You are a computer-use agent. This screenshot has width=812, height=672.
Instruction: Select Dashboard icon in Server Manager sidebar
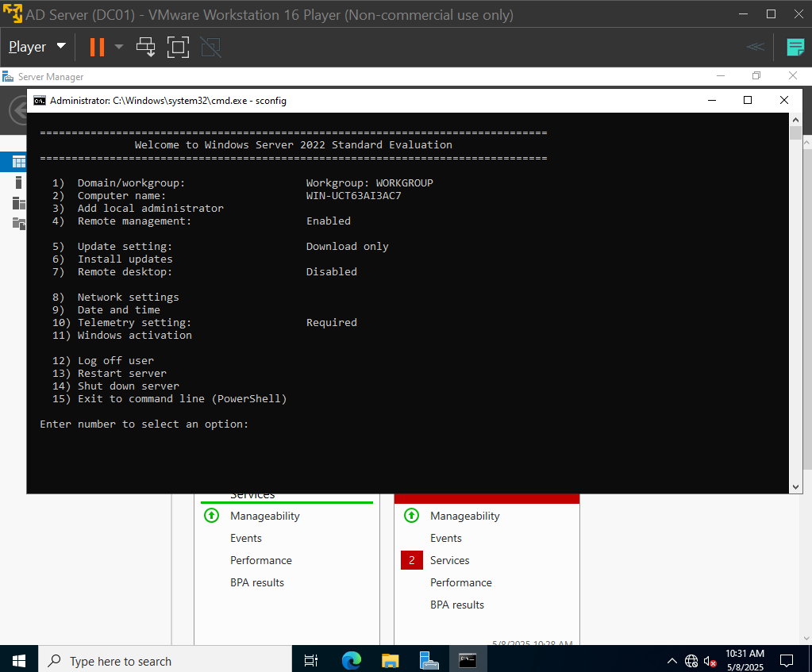[18, 162]
